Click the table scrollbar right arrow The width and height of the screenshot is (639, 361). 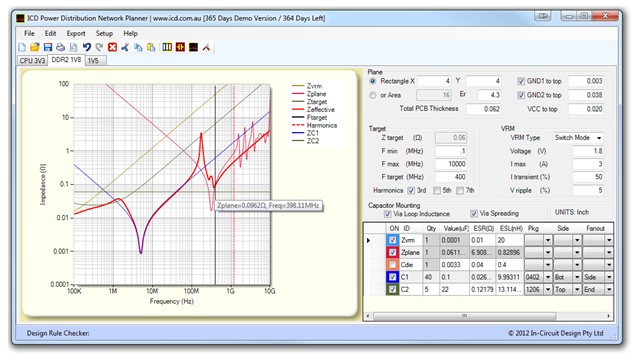click(x=608, y=316)
